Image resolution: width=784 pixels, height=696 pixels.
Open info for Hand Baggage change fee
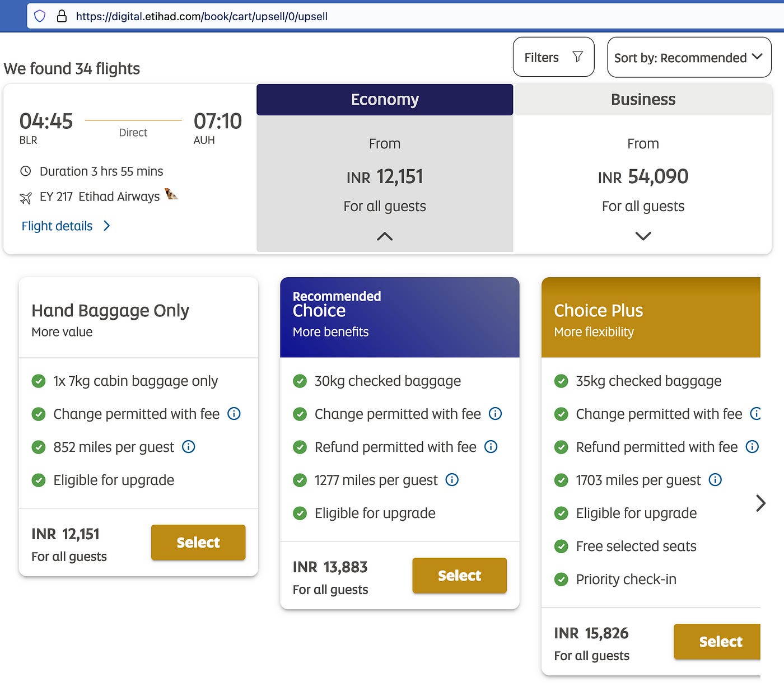point(234,414)
